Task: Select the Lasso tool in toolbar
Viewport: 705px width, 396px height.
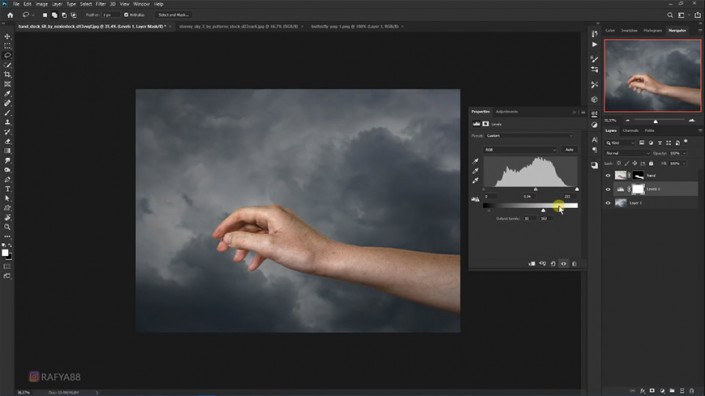Action: (x=7, y=55)
